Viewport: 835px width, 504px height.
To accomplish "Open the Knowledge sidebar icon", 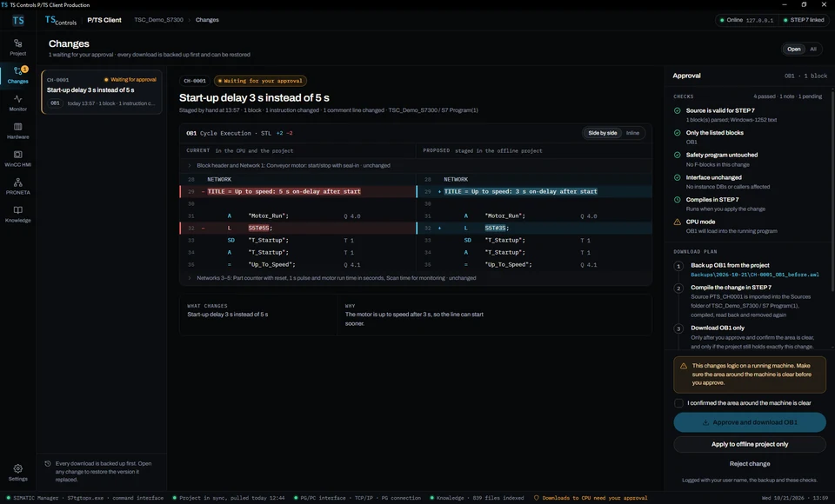I will coord(17,214).
